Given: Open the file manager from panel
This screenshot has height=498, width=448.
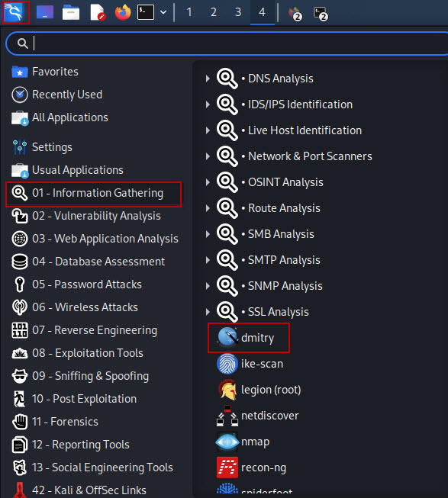Looking at the screenshot, I should coord(71,13).
